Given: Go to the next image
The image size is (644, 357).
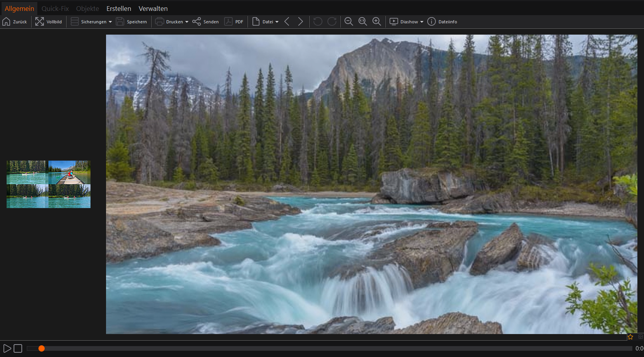Looking at the screenshot, I should (x=300, y=22).
